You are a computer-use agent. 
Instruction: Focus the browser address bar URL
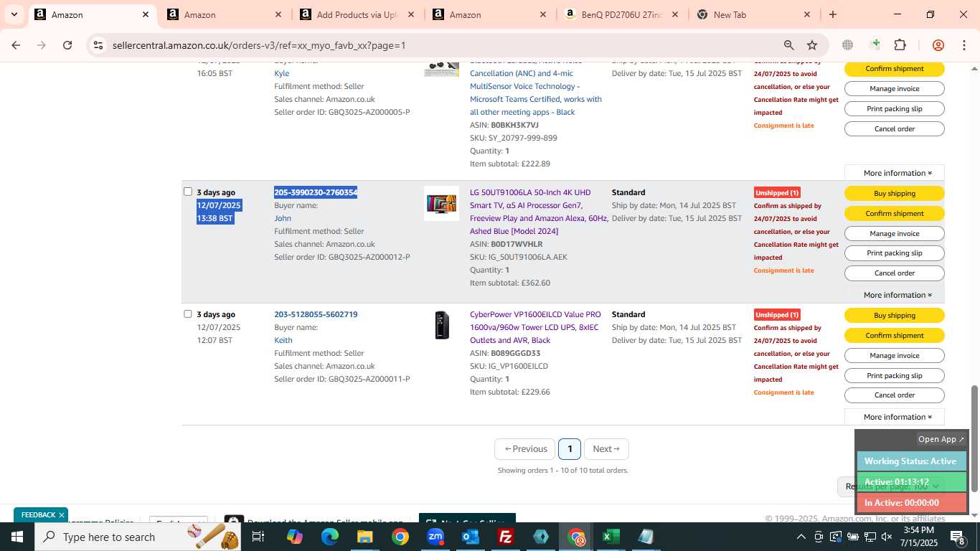pos(259,45)
